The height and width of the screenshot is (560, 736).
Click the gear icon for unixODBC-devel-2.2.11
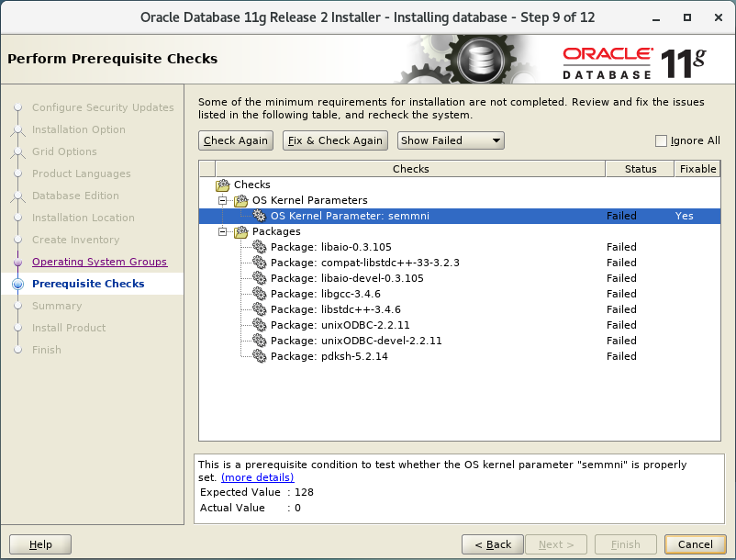click(x=259, y=341)
